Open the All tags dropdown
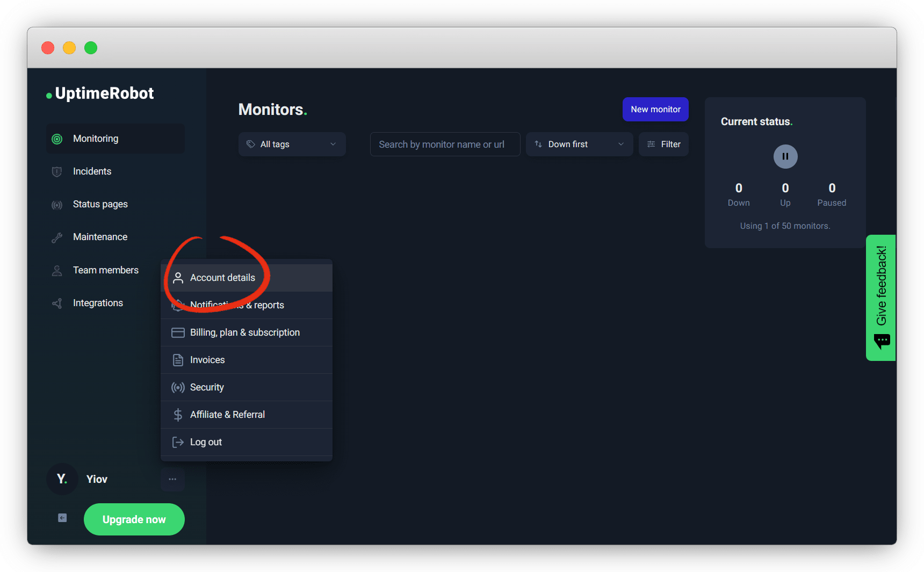 pos(292,144)
